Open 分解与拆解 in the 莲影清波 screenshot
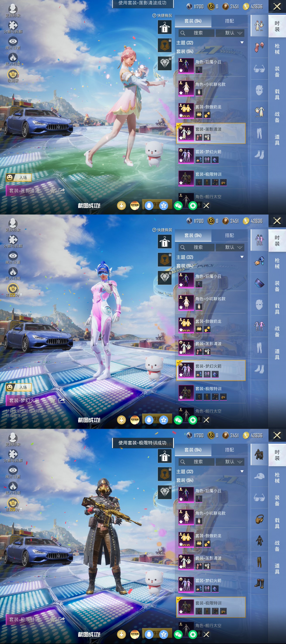 coord(13,27)
